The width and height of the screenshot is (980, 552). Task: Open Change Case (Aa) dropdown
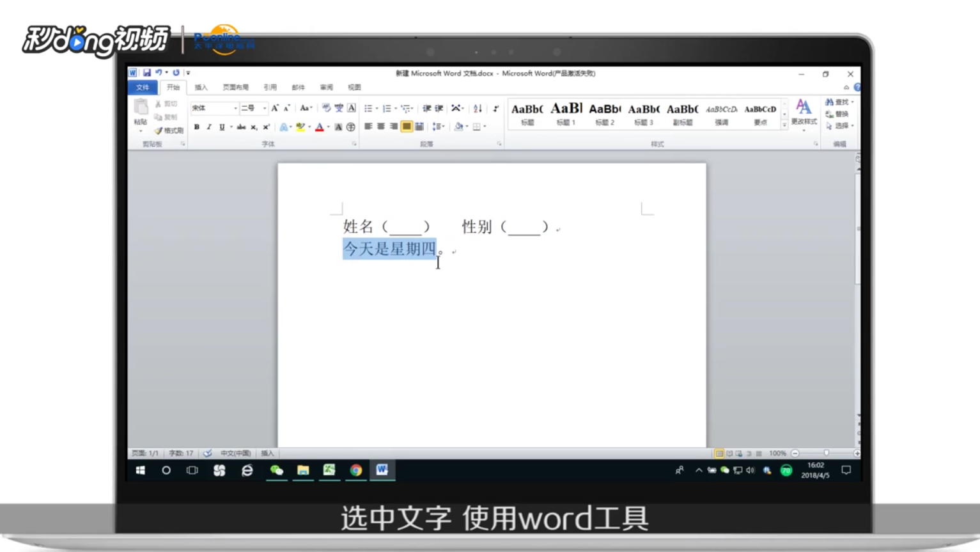[x=306, y=108]
